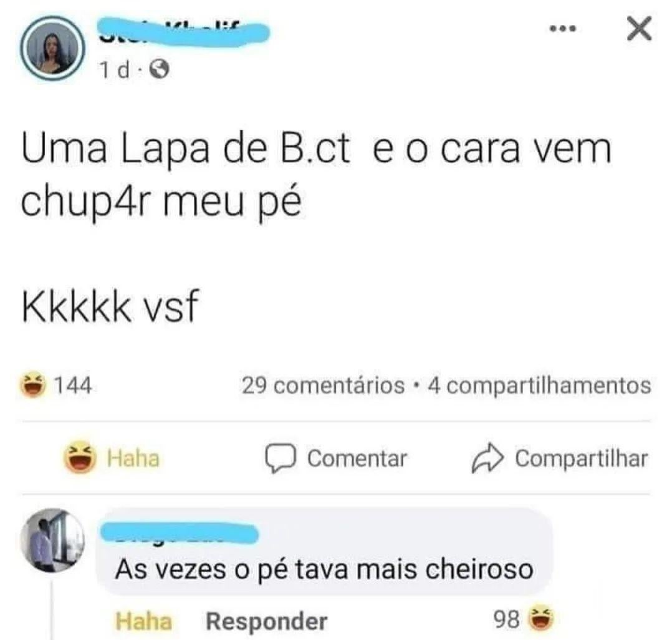Click the post author's profile picture

coord(53,49)
